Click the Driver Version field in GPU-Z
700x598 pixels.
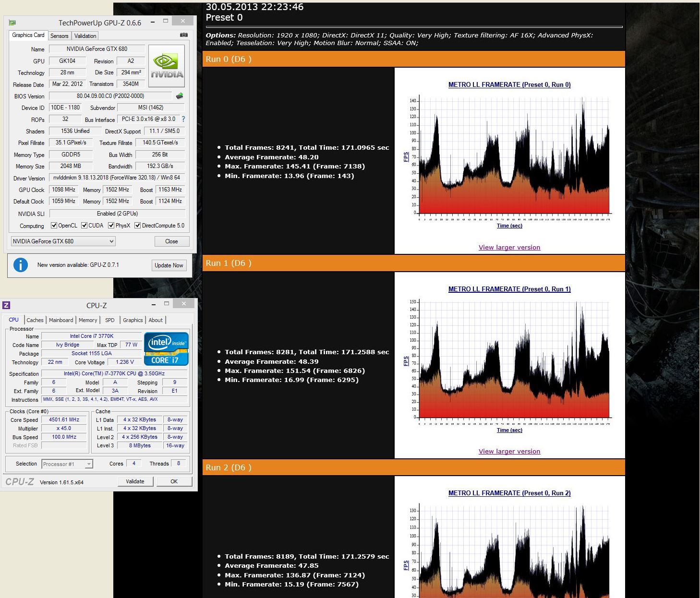(x=117, y=178)
